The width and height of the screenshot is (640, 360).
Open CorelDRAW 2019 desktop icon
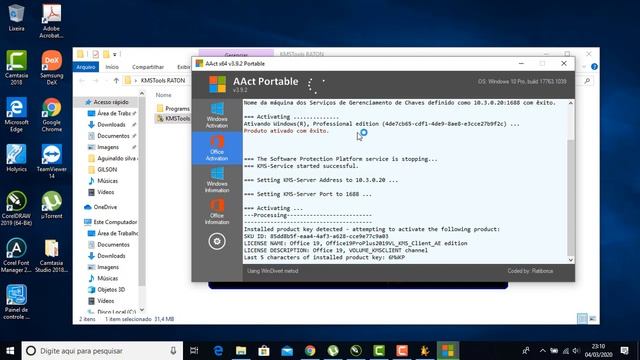[16, 208]
